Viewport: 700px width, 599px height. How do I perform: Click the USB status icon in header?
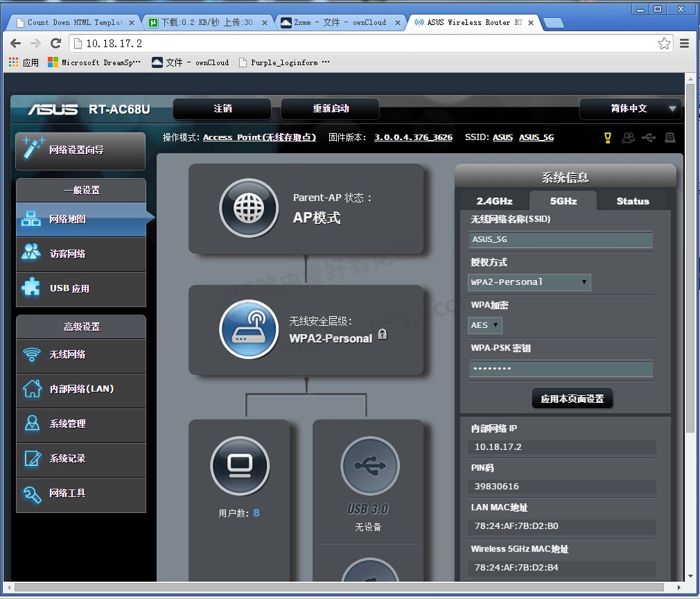click(x=649, y=137)
